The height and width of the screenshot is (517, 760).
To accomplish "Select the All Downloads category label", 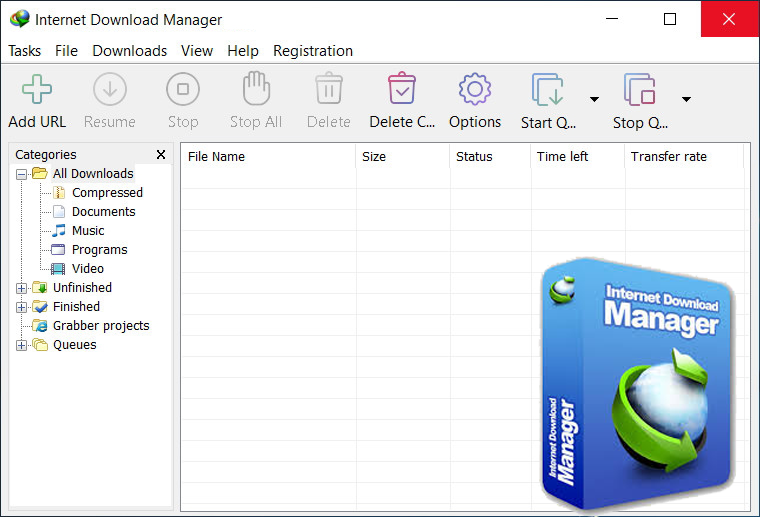I will click(x=93, y=173).
